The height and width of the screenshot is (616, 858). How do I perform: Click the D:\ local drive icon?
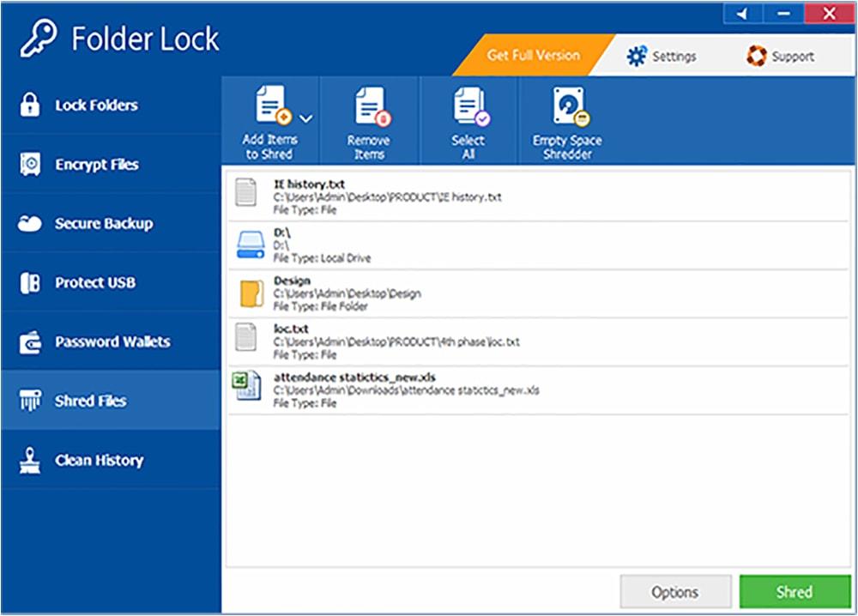[x=251, y=245]
